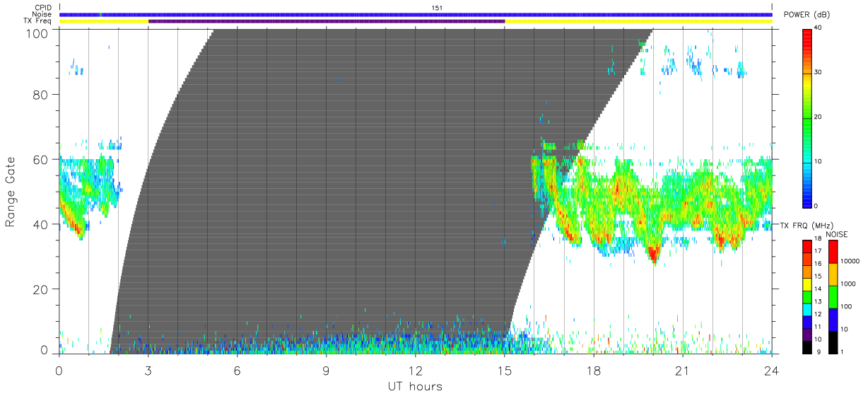Screen dimensions: 868x401
Task: Click the 80 tick on Range Gate axis
Action: pyautogui.click(x=41, y=94)
